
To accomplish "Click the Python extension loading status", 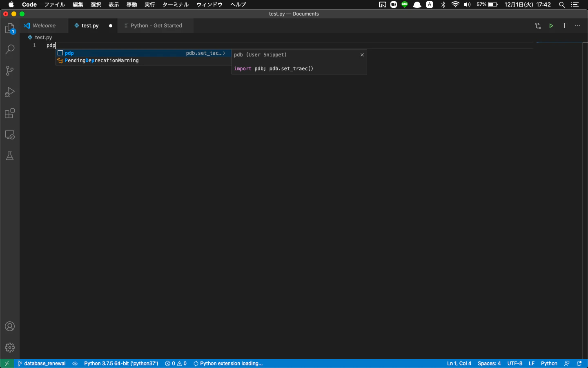I will [228, 364].
